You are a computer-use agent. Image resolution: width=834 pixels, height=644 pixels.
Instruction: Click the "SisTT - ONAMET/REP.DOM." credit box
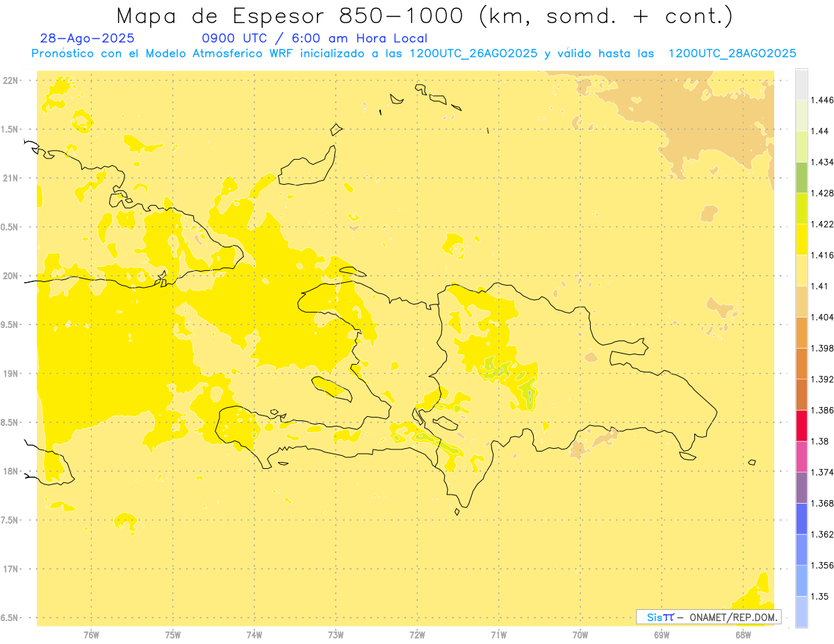[x=709, y=617]
